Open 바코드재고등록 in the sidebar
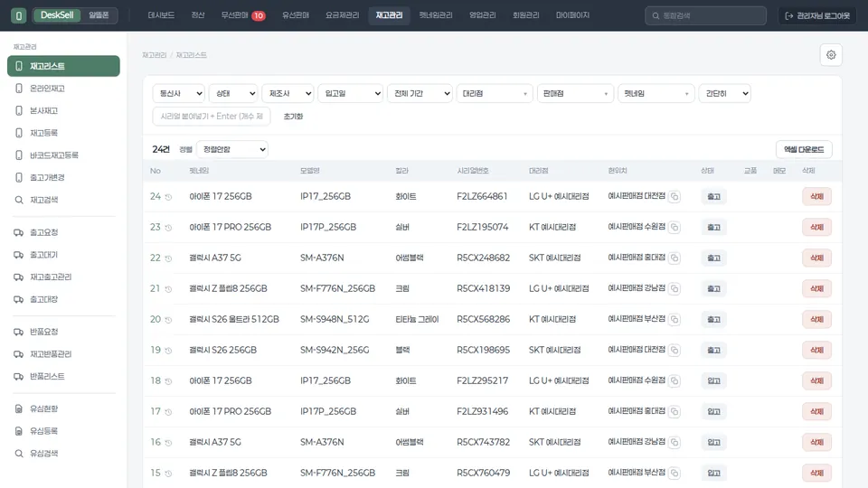 (54, 155)
